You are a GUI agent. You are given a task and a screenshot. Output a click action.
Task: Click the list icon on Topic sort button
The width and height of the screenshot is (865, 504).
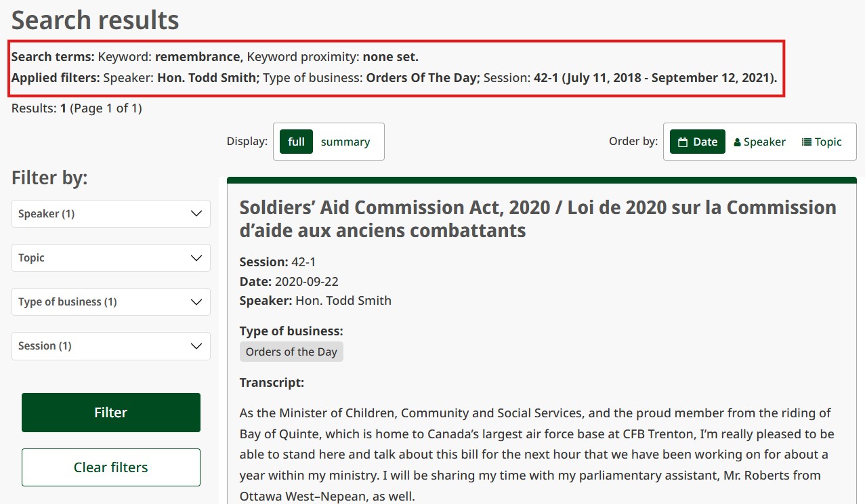[806, 141]
